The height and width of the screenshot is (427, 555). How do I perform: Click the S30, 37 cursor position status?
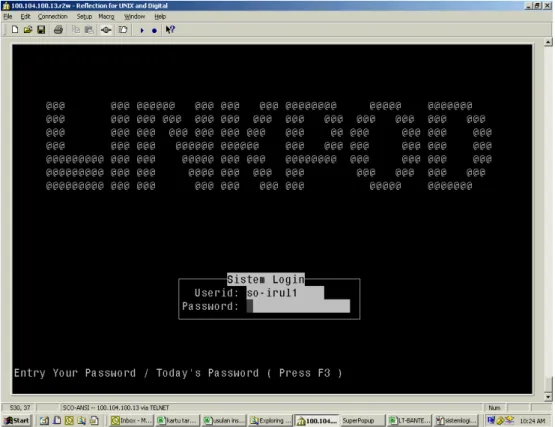coord(20,408)
